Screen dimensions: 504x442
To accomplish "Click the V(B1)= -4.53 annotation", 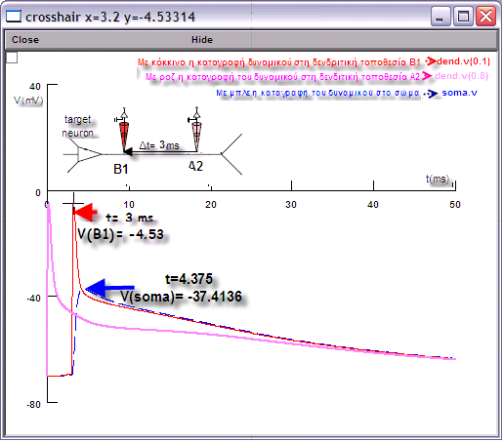I will click(120, 234).
